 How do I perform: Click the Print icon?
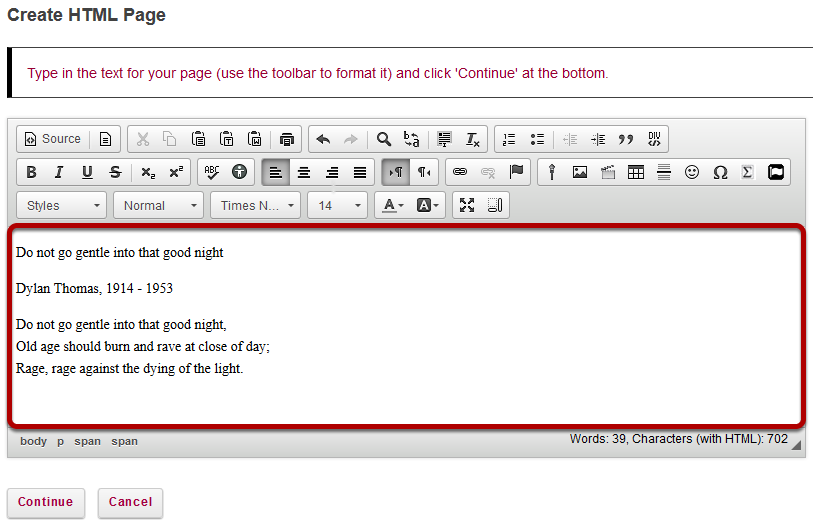pos(286,139)
